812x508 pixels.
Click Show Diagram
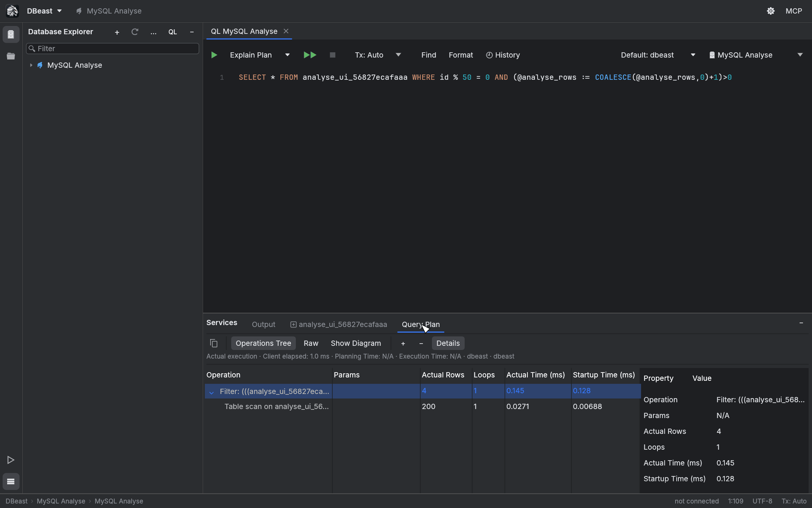coord(356,343)
